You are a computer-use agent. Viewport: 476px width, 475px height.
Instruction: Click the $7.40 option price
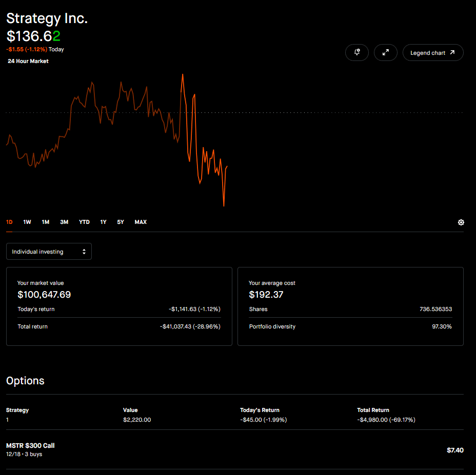[x=455, y=450]
